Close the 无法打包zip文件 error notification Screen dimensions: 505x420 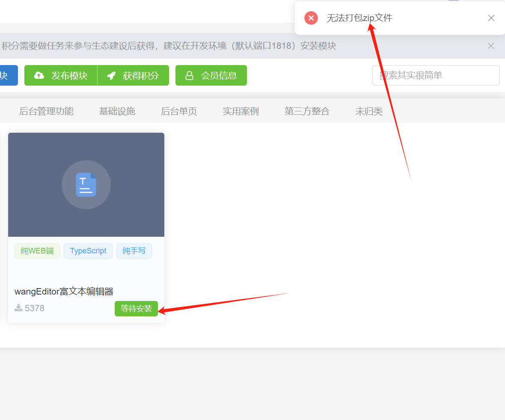(491, 18)
